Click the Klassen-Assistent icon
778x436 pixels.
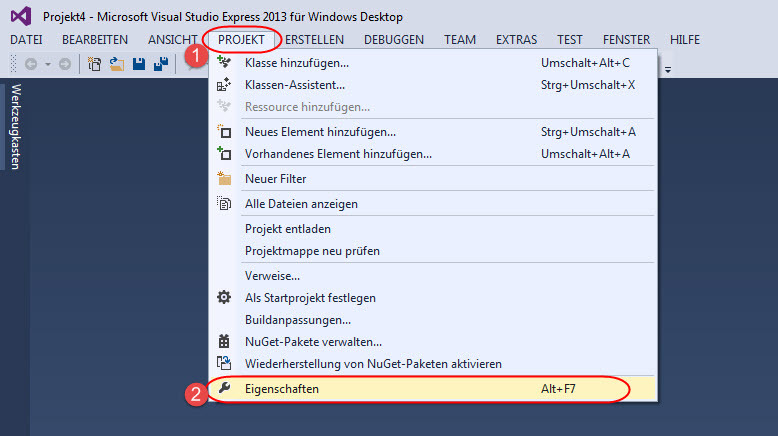224,84
